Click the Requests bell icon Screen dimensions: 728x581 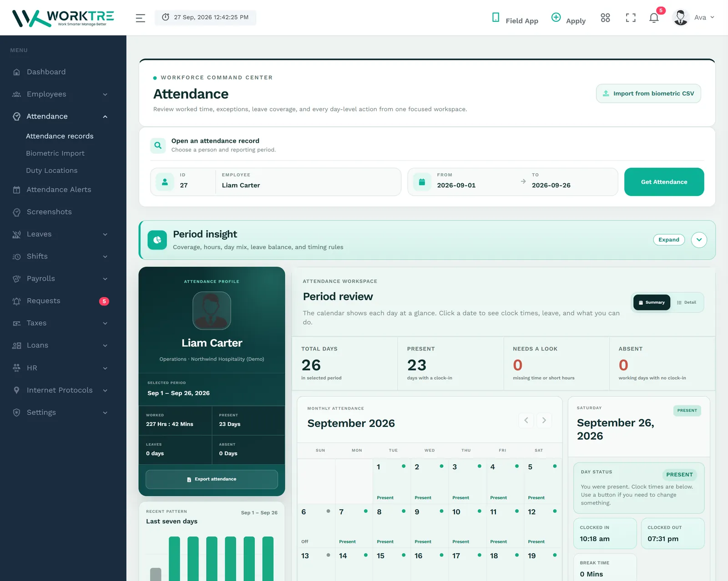[17, 301]
